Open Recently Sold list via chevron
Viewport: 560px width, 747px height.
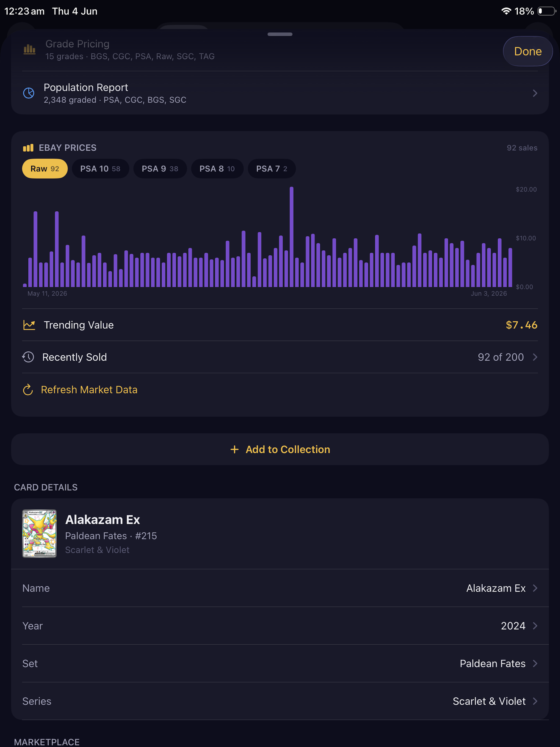coord(535,357)
